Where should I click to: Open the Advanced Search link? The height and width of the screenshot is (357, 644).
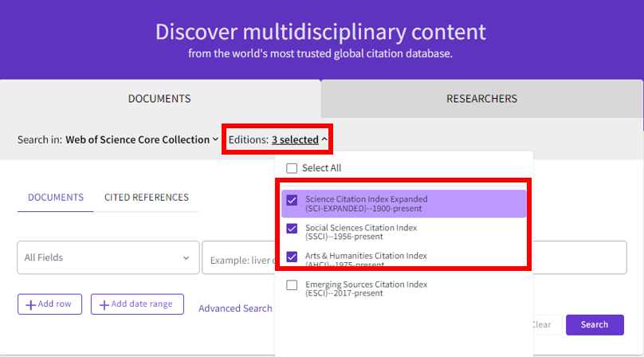pyautogui.click(x=235, y=308)
